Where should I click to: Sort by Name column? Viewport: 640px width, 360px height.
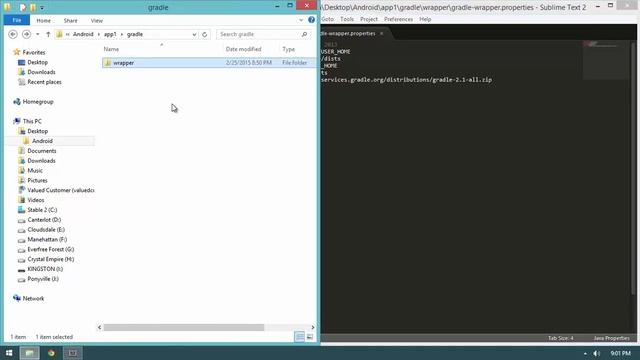111,49
